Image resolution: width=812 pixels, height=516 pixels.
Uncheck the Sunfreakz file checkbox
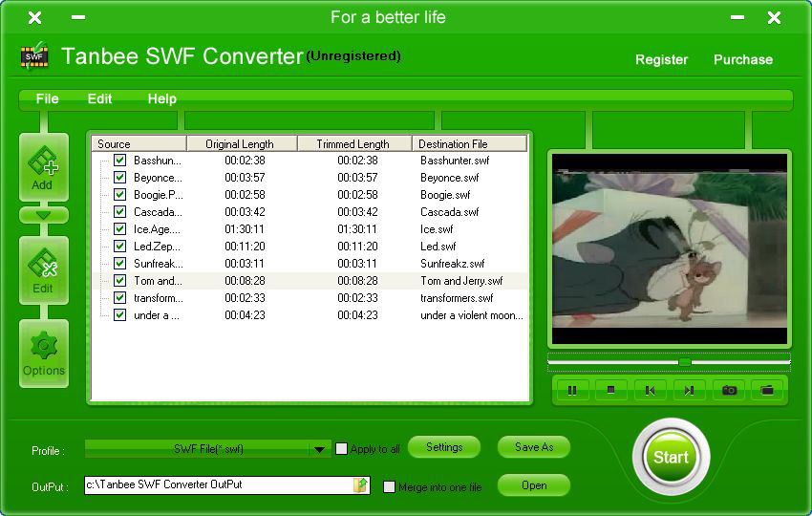[119, 263]
